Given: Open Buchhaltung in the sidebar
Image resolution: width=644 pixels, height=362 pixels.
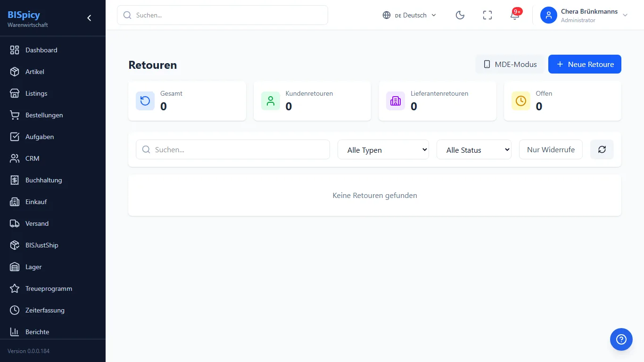Looking at the screenshot, I should 53,180.
